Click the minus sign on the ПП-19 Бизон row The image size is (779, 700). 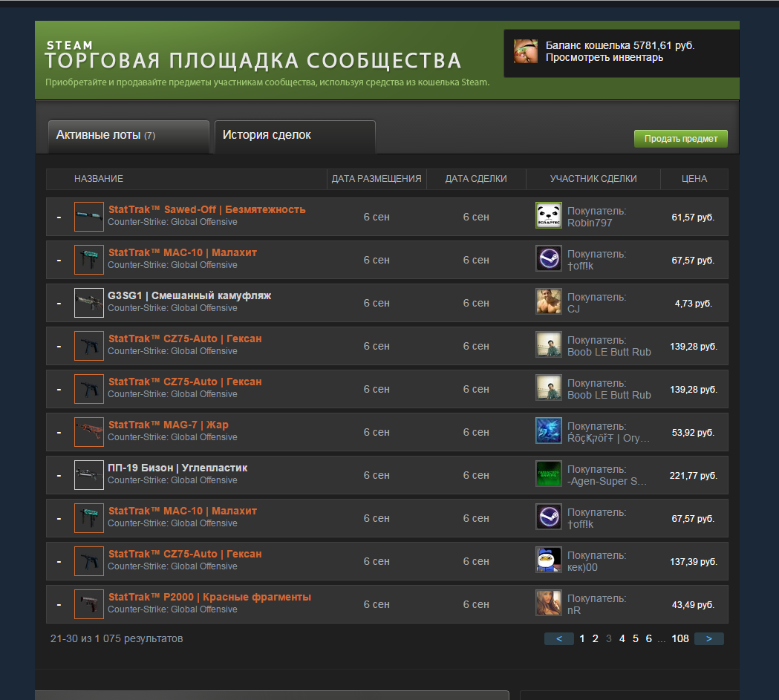pyautogui.click(x=59, y=476)
